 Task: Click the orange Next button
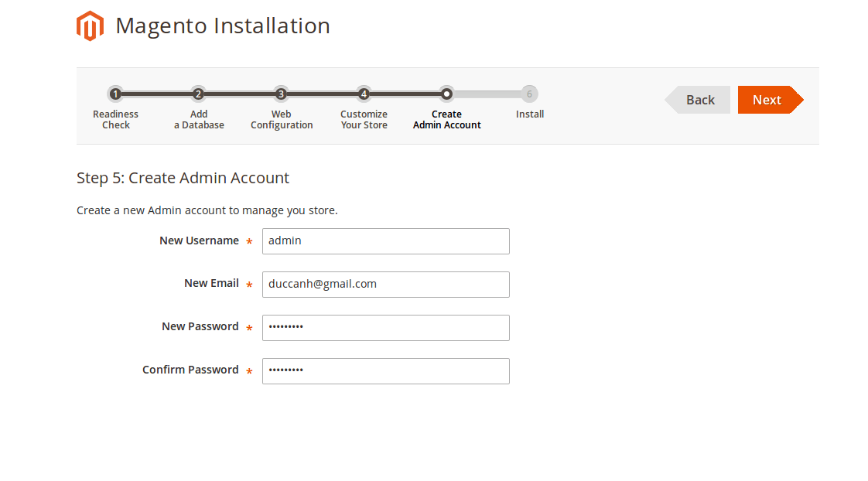pyautogui.click(x=771, y=100)
